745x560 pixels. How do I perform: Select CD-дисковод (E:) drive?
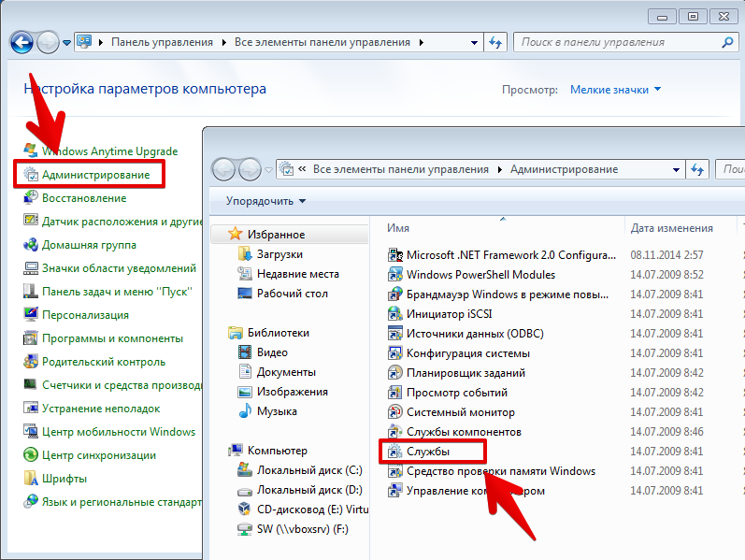312,510
